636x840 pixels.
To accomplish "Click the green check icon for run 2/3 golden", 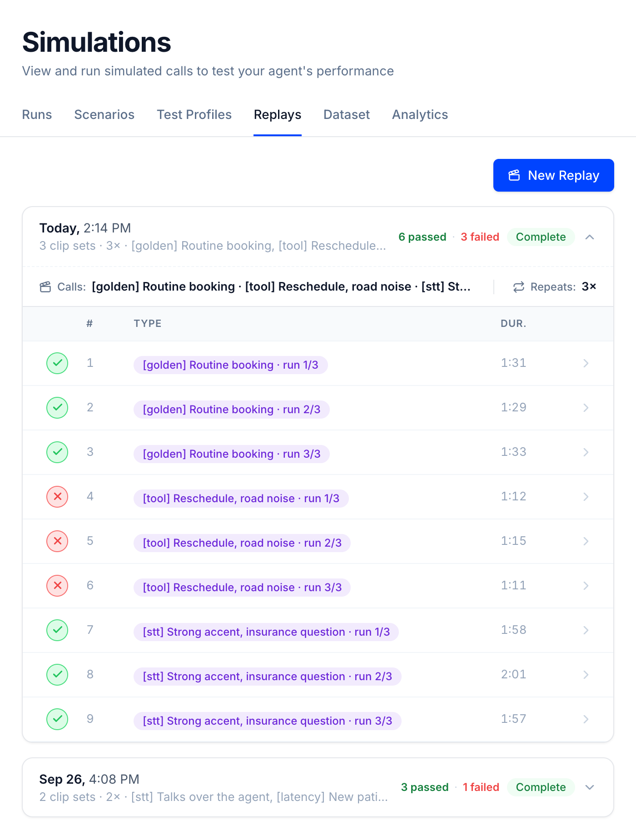I will [x=57, y=408].
